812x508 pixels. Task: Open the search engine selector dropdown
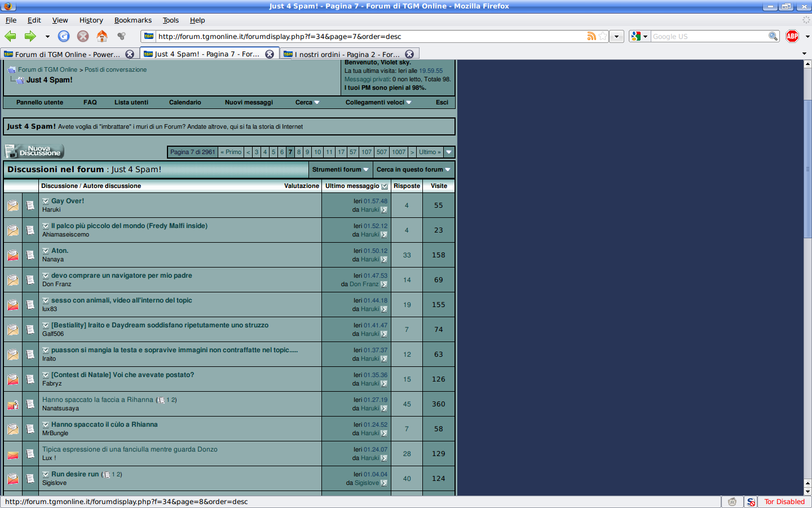(x=645, y=36)
